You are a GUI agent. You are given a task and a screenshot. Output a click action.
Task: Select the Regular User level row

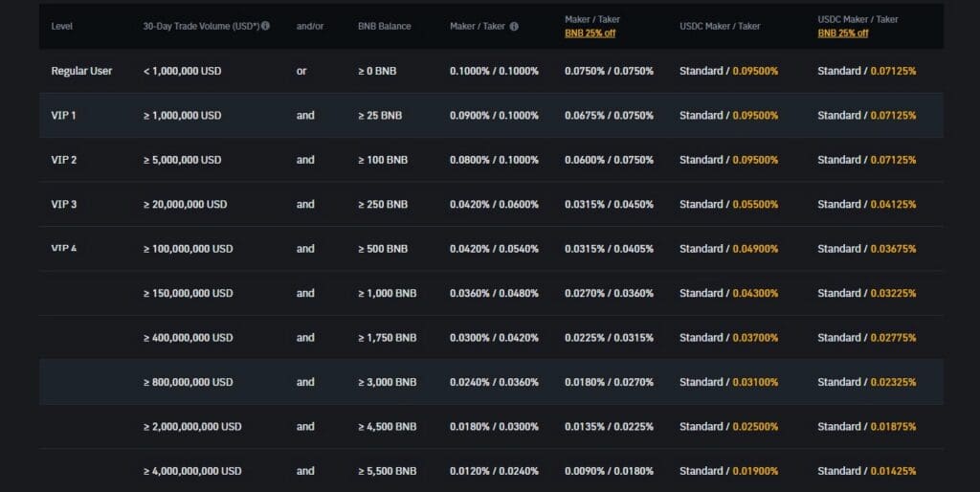pyautogui.click(x=491, y=71)
